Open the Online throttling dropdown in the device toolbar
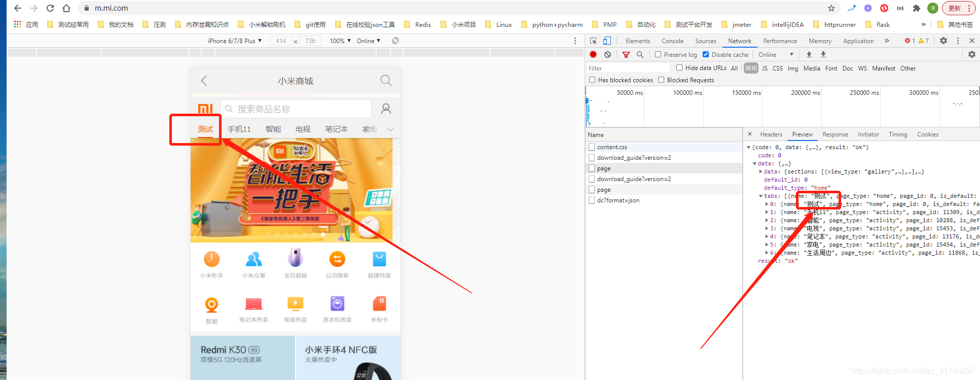Image resolution: width=980 pixels, height=380 pixels. tap(369, 41)
